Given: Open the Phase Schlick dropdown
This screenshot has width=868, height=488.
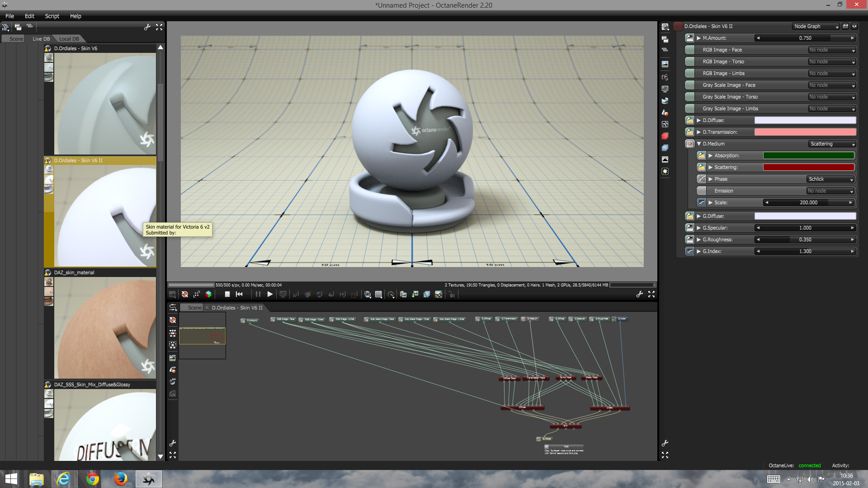Looking at the screenshot, I should pos(830,179).
